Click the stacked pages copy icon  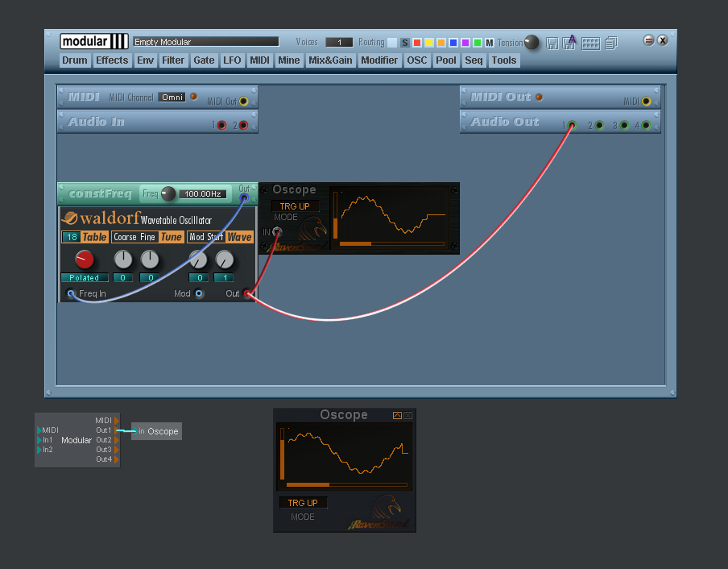tap(611, 44)
